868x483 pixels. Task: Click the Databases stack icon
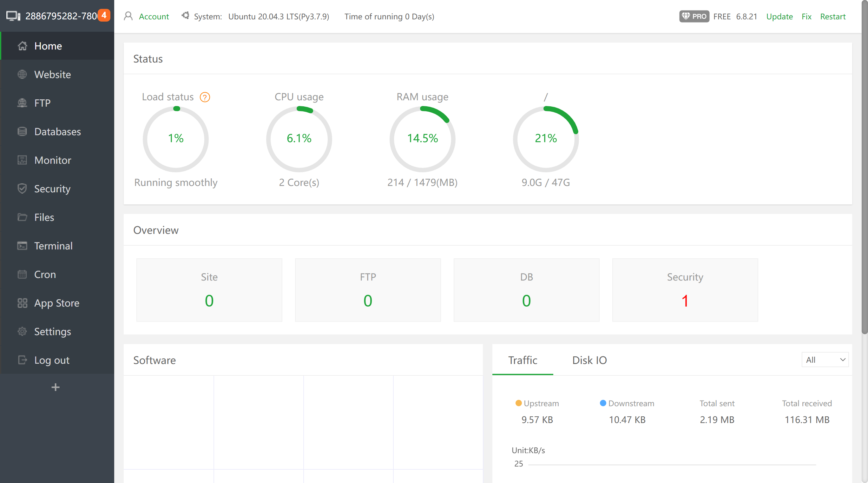[x=22, y=131]
